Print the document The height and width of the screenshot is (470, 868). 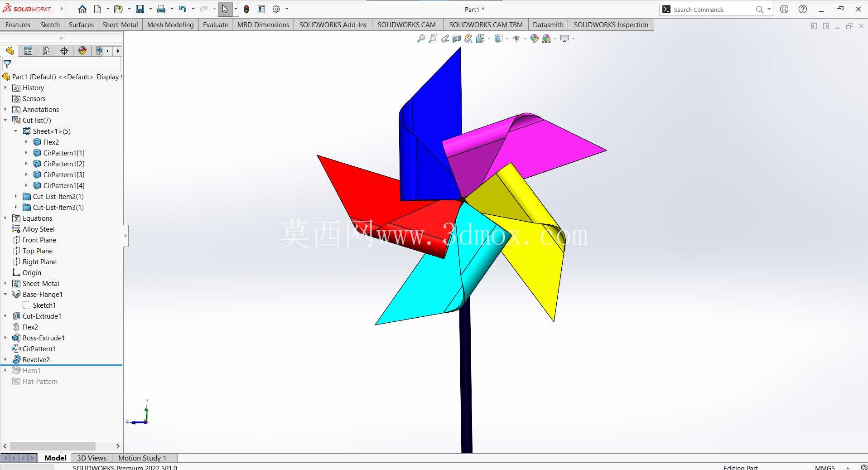(x=161, y=9)
